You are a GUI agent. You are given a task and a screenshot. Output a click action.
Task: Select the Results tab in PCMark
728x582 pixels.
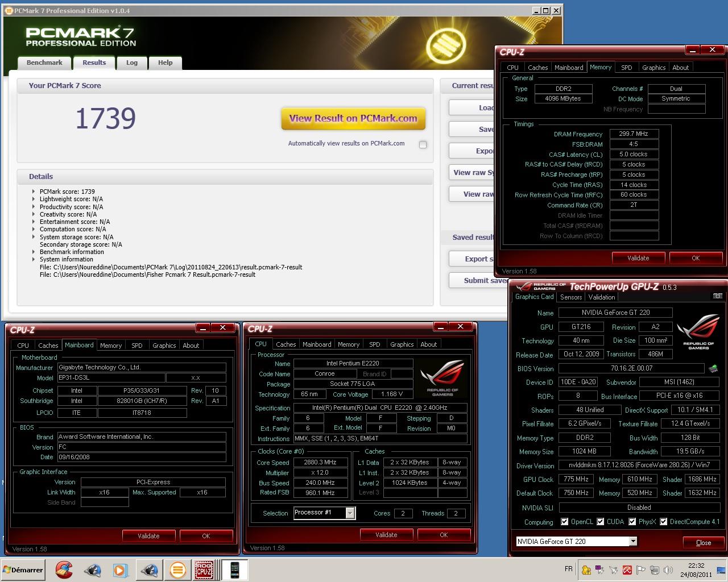click(x=94, y=63)
